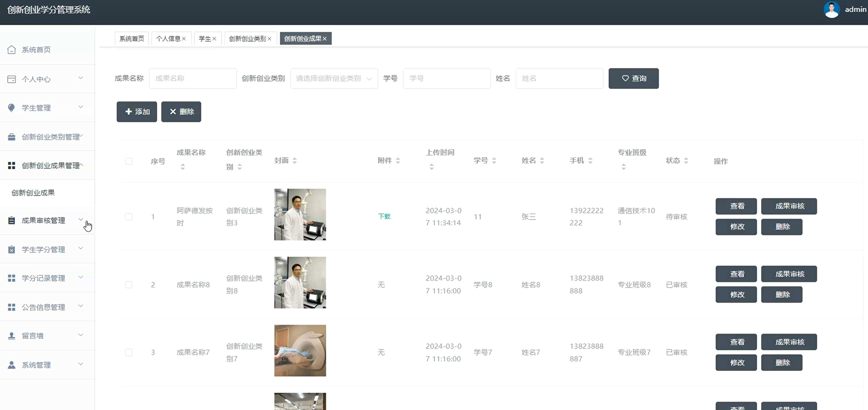Click the home icon beside 系统首页

[x=11, y=50]
